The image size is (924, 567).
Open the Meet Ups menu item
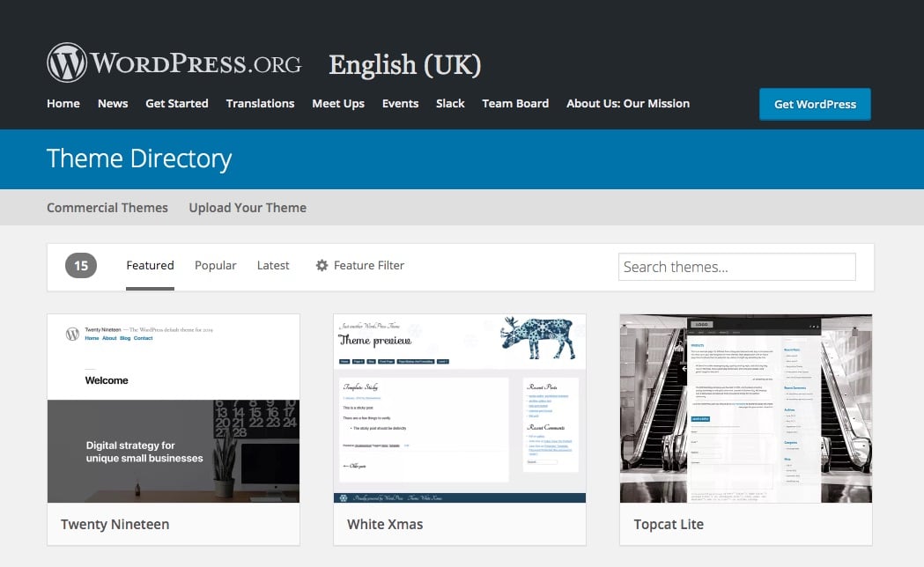click(x=338, y=104)
